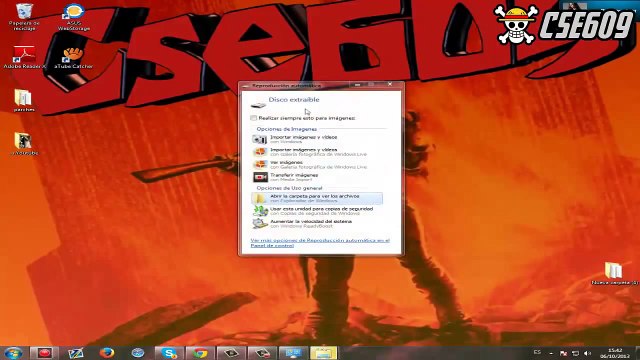The height and width of the screenshot is (360, 640).
Task: Open 'Ver más opciones de Reproducción automática' link
Action: 320,243
